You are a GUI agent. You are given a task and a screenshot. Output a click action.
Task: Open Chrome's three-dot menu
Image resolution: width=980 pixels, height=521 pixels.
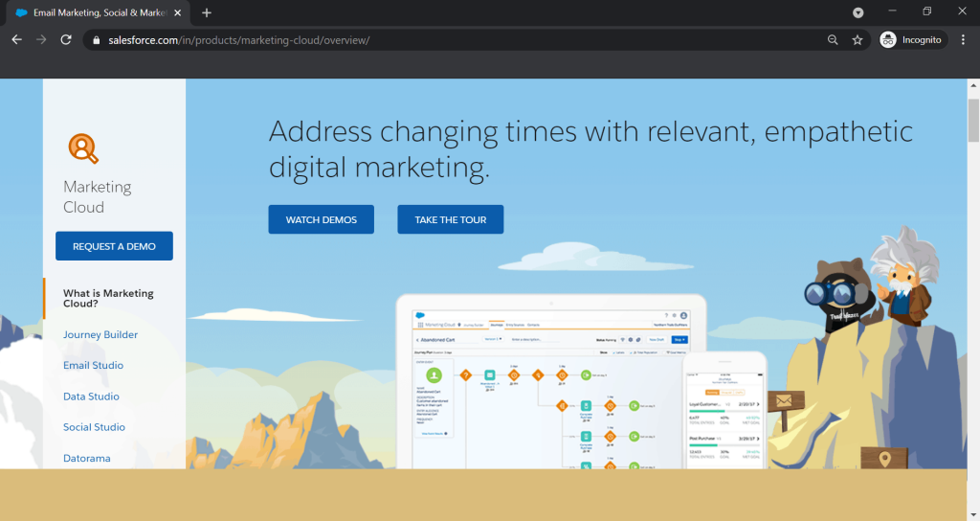[x=963, y=40]
